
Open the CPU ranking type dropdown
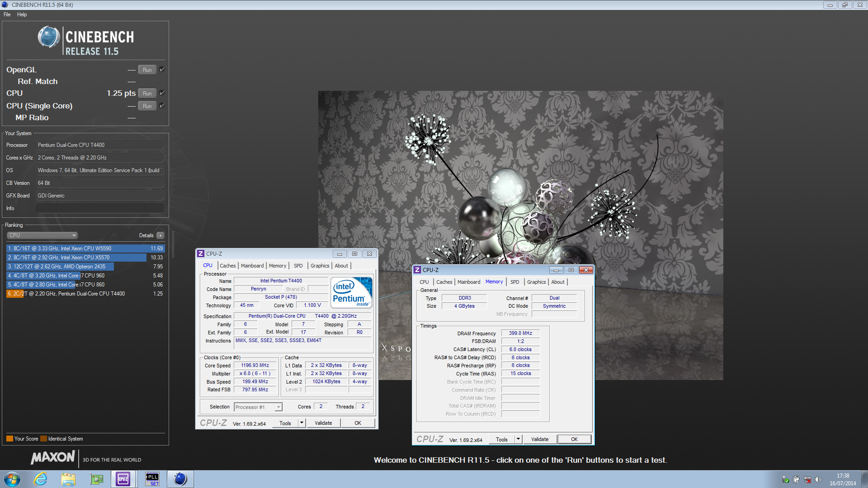pos(42,235)
